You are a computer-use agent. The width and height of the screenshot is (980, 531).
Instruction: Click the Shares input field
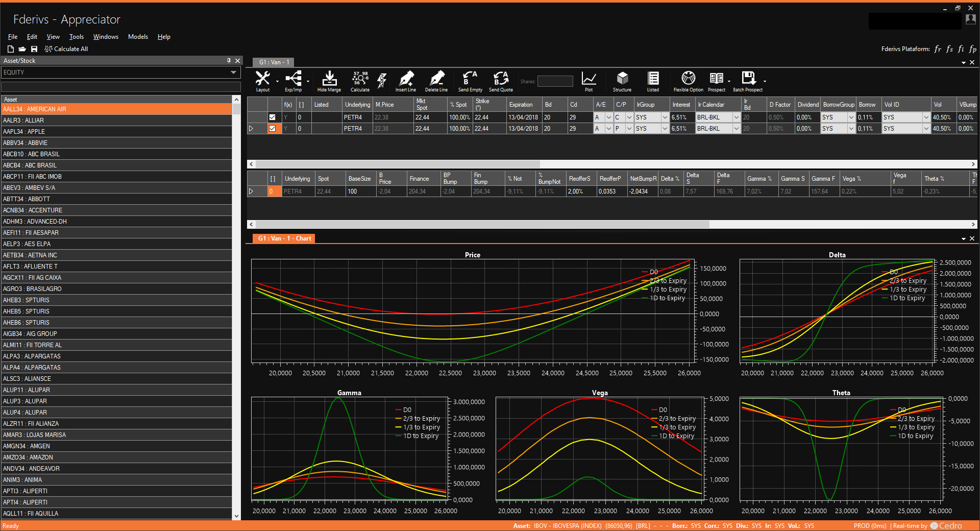point(555,81)
